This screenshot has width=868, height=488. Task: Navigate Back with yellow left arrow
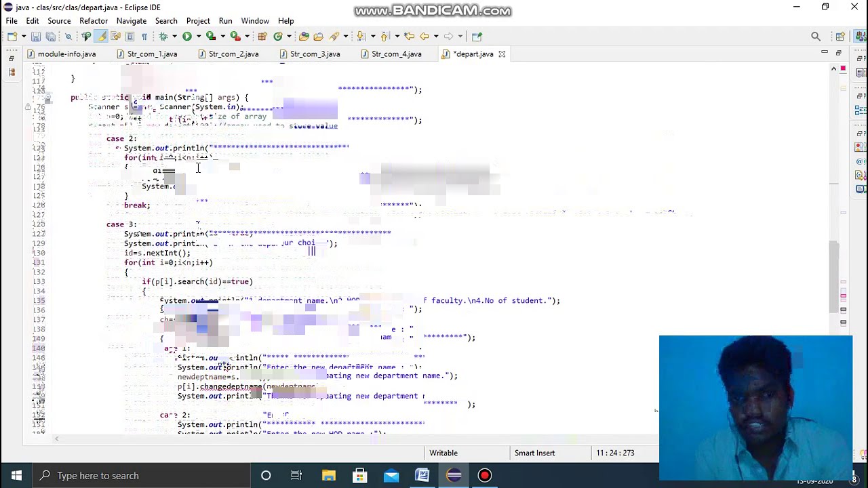coord(424,36)
